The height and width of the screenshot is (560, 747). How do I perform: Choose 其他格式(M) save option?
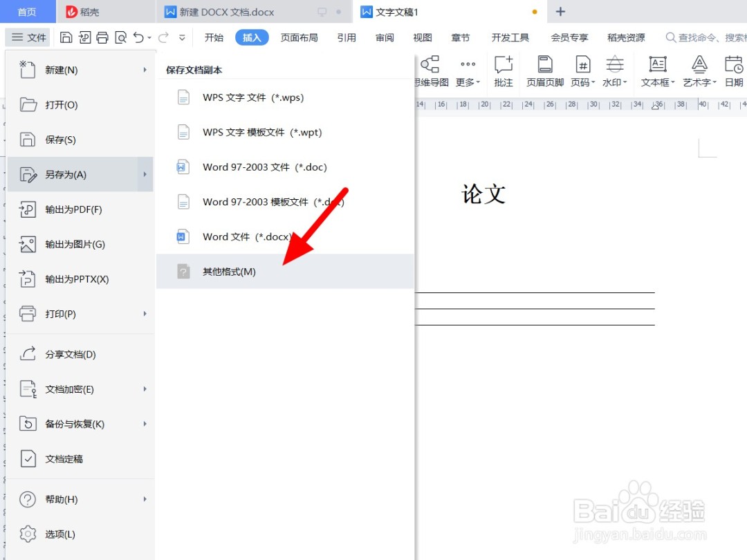pyautogui.click(x=285, y=271)
